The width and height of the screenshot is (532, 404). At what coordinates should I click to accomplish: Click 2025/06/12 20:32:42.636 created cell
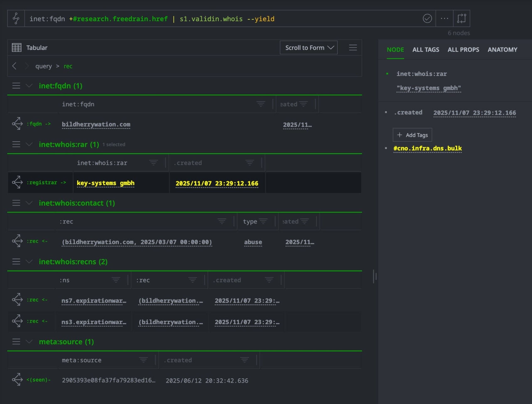(207, 380)
